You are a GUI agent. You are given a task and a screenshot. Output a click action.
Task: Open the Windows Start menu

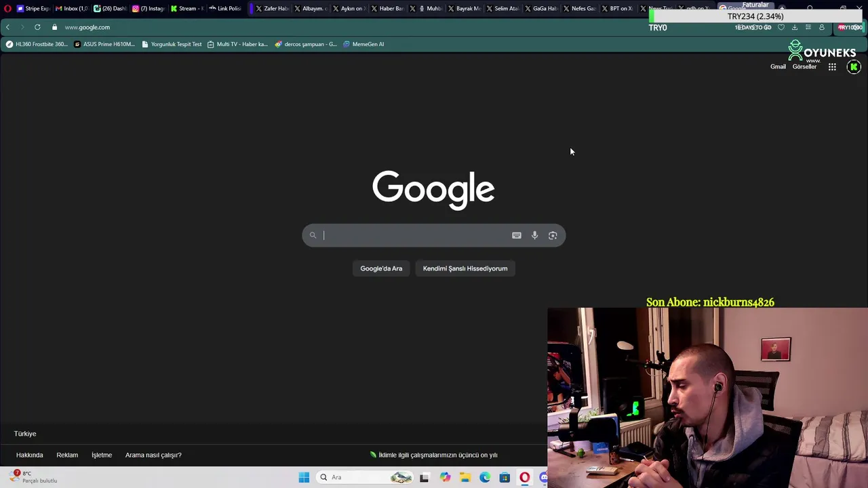click(304, 477)
